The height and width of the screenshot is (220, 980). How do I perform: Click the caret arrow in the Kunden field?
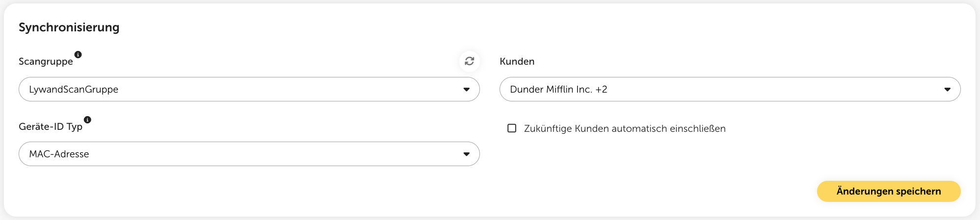pyautogui.click(x=947, y=89)
